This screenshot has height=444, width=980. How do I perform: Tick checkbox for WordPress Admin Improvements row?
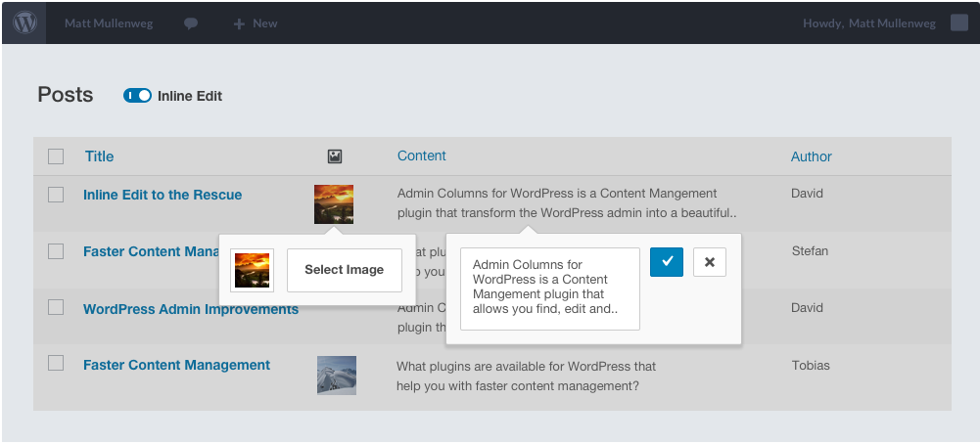point(56,308)
